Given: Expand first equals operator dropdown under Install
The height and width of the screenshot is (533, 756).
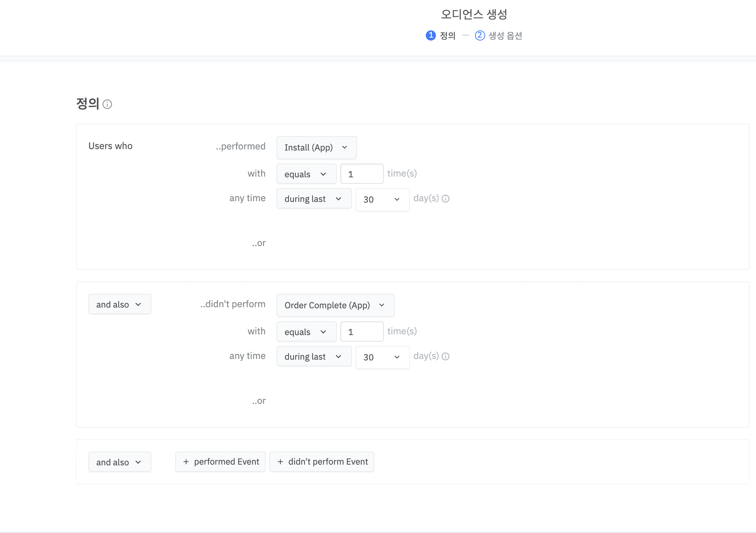Looking at the screenshot, I should click(306, 174).
